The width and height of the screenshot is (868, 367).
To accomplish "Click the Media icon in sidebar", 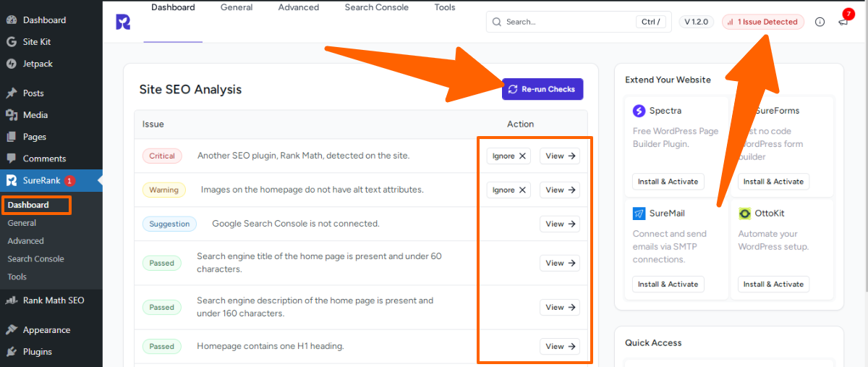I will [x=11, y=114].
